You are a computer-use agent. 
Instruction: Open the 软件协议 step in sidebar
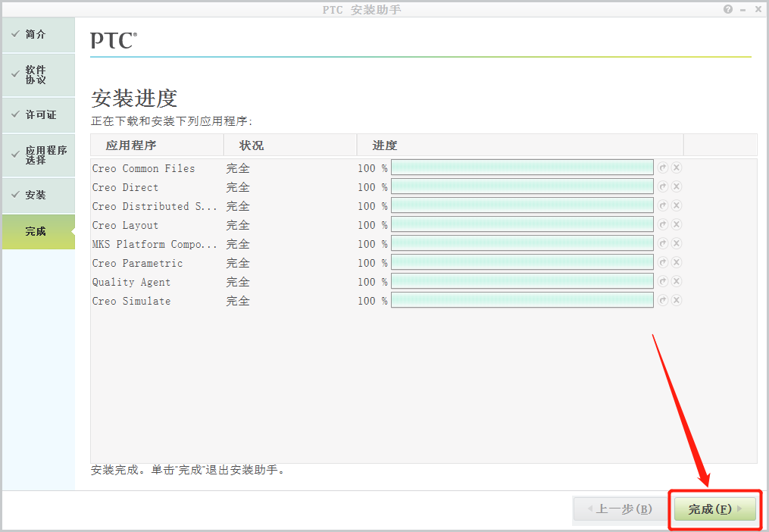39,74
